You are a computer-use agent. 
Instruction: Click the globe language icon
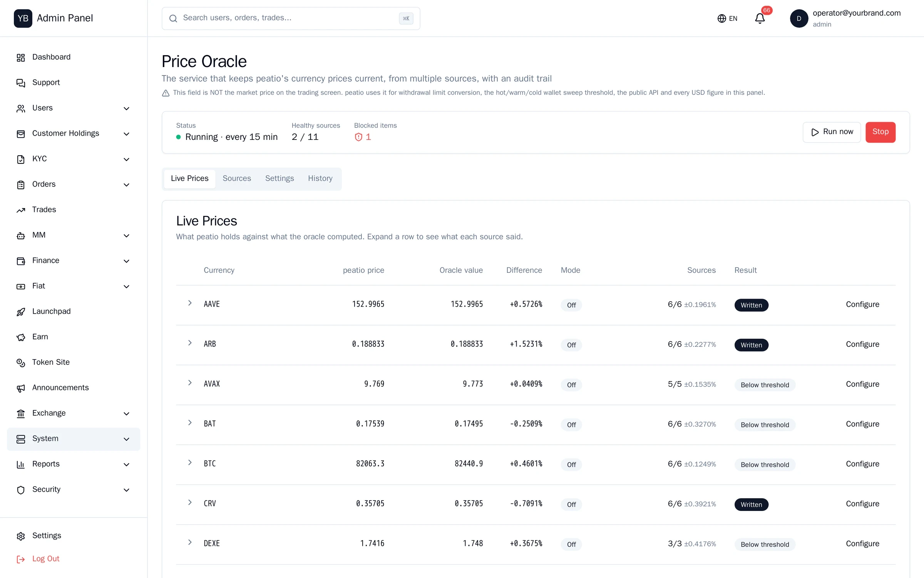coord(721,18)
